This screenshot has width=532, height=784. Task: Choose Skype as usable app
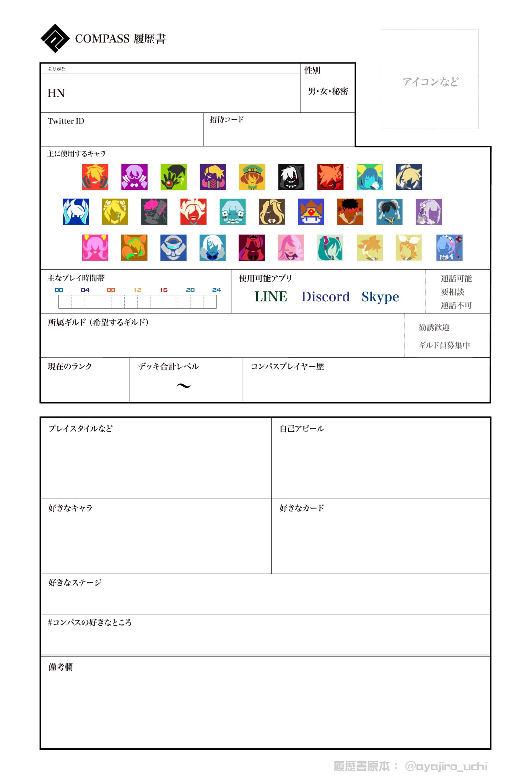click(x=380, y=297)
